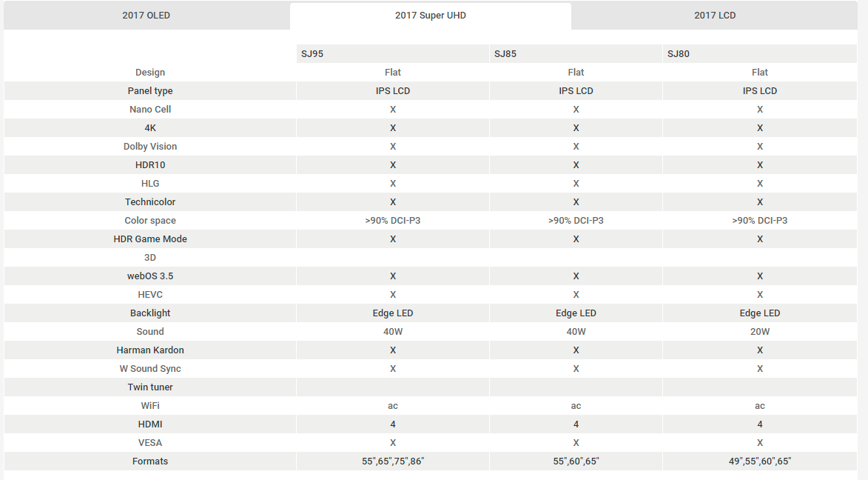The height and width of the screenshot is (480, 868).
Task: Click the SJ85 column header
Action: (x=576, y=54)
